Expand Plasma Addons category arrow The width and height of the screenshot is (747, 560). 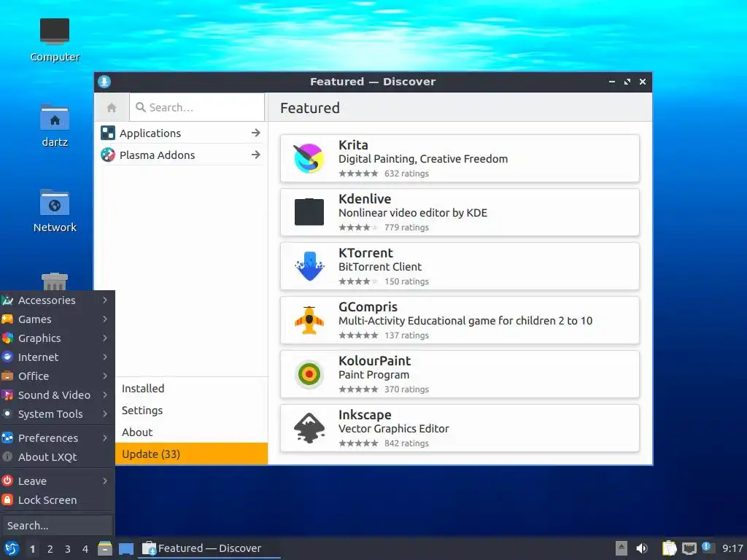(256, 155)
